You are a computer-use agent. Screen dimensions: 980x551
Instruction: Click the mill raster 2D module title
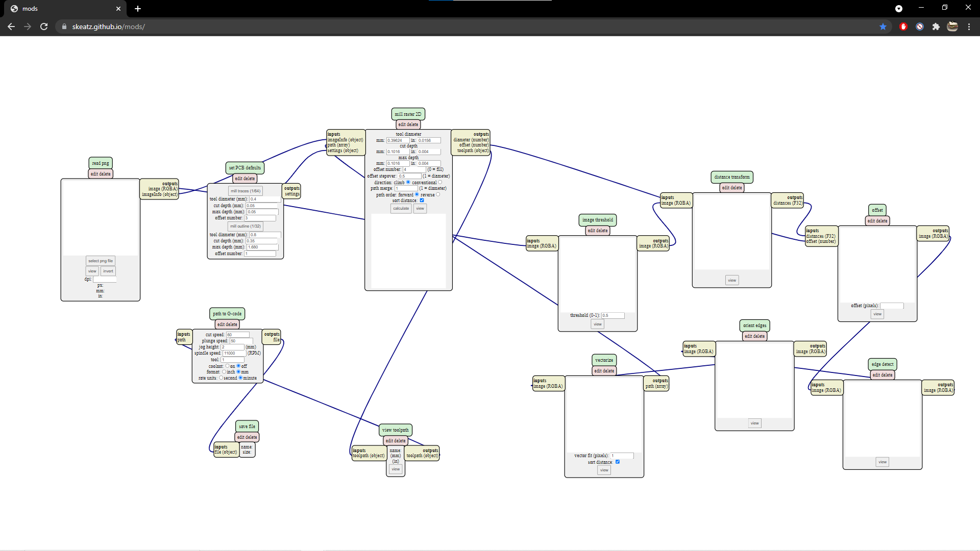[408, 114]
